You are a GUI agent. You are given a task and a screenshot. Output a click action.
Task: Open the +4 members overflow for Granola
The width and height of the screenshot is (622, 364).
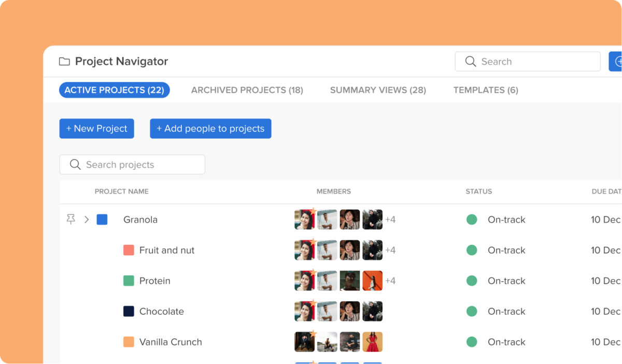pyautogui.click(x=390, y=220)
